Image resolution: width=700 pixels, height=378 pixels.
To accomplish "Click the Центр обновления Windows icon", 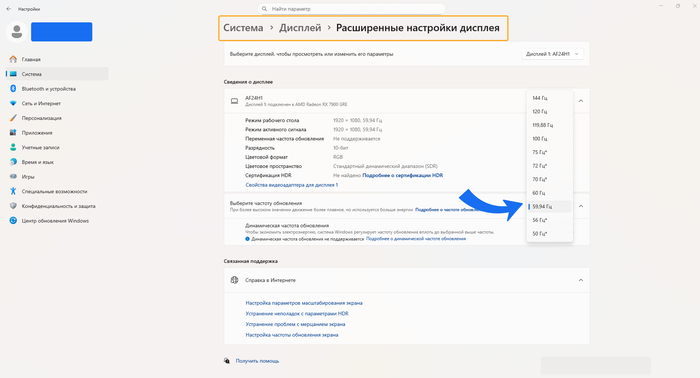I will coord(13,220).
